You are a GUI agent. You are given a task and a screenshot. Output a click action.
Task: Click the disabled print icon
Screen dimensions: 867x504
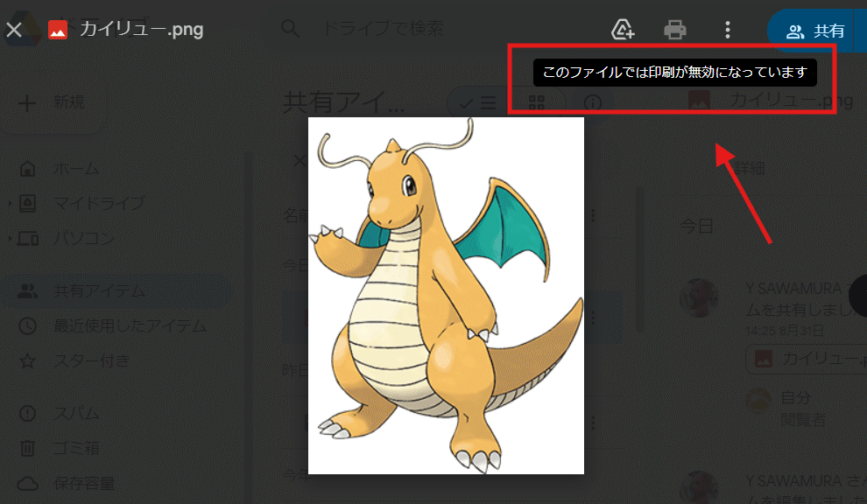pos(674,29)
